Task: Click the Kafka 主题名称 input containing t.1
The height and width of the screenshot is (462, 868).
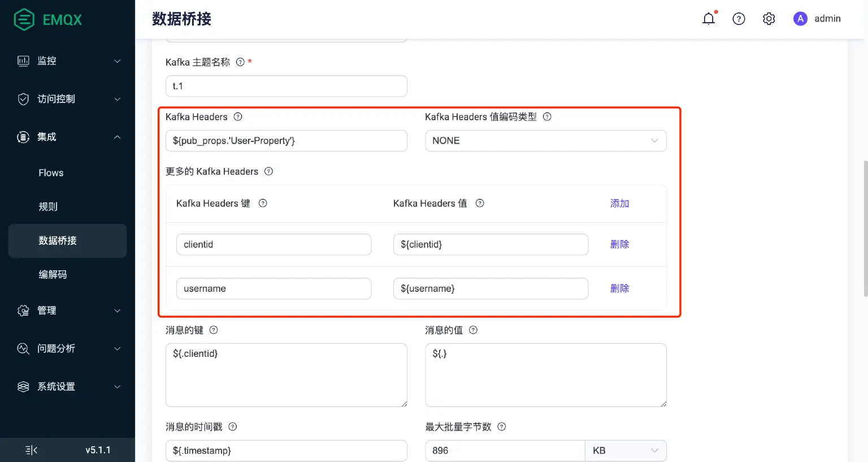Action: pyautogui.click(x=285, y=86)
